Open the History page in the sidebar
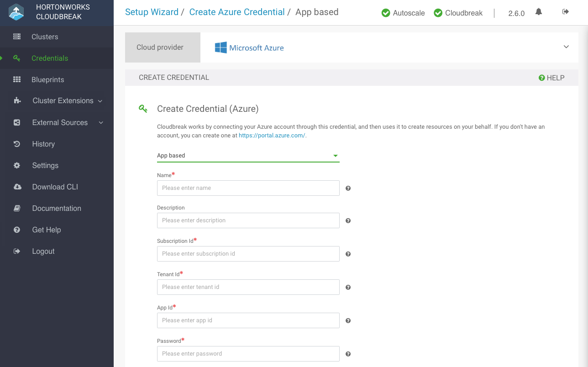 click(43, 144)
